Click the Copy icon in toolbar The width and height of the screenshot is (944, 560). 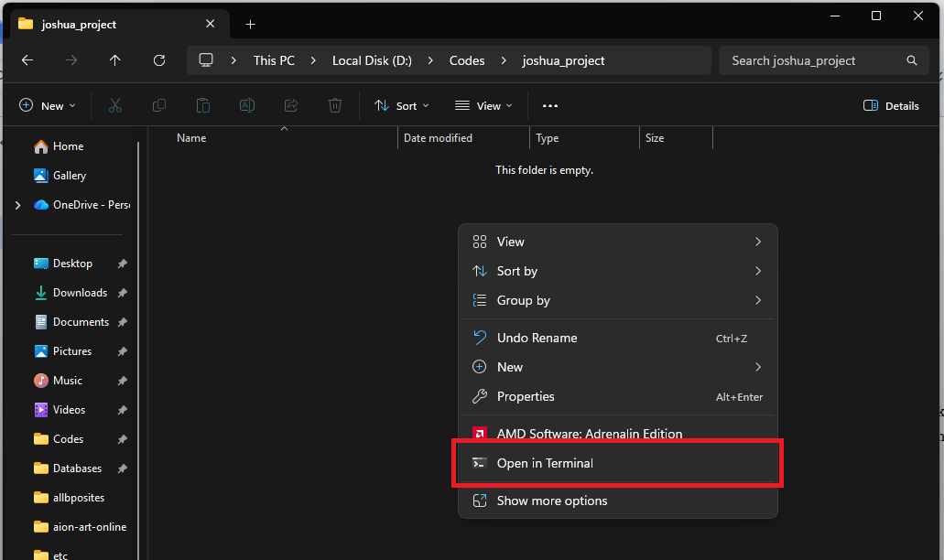(x=159, y=106)
